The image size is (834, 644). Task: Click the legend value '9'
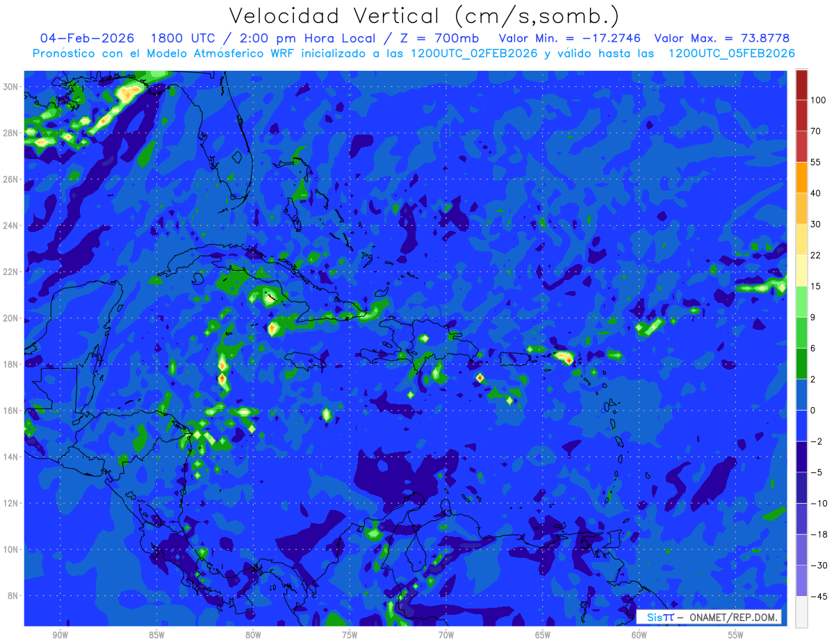point(814,317)
